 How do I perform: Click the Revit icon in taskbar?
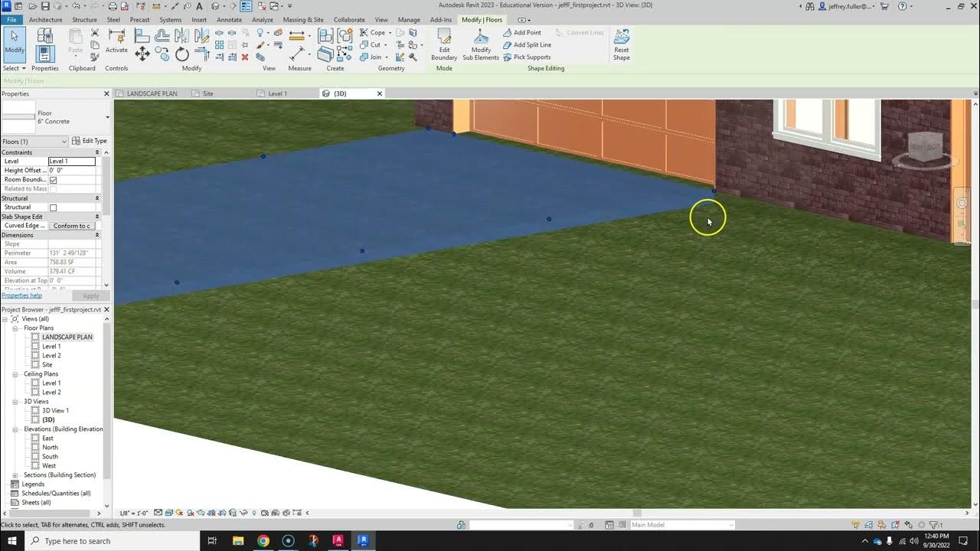tap(363, 541)
